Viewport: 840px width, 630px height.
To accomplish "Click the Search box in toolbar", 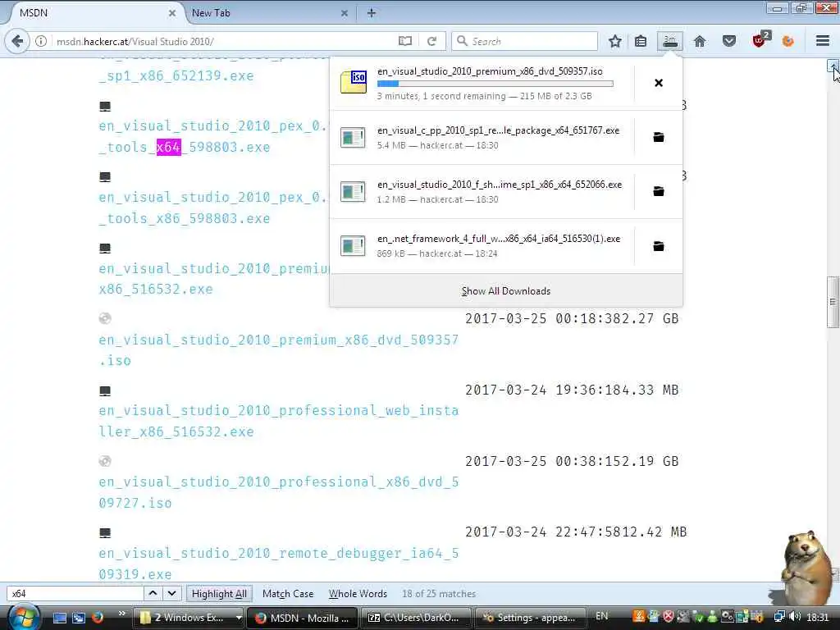I will 525,41.
